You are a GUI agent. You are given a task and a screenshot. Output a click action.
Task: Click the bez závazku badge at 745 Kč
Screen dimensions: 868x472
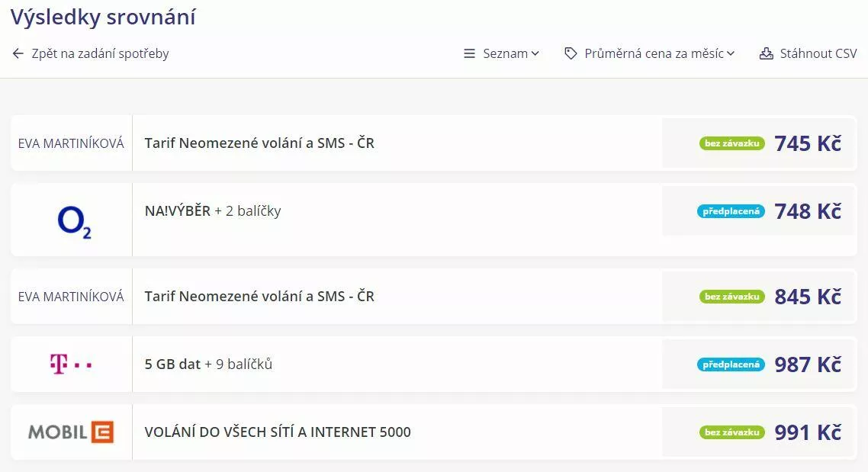point(731,143)
